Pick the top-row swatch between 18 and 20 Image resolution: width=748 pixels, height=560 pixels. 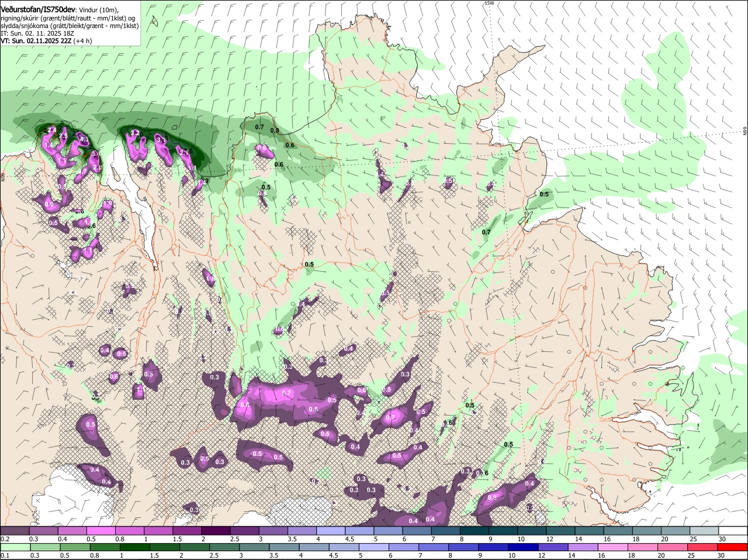point(646,530)
